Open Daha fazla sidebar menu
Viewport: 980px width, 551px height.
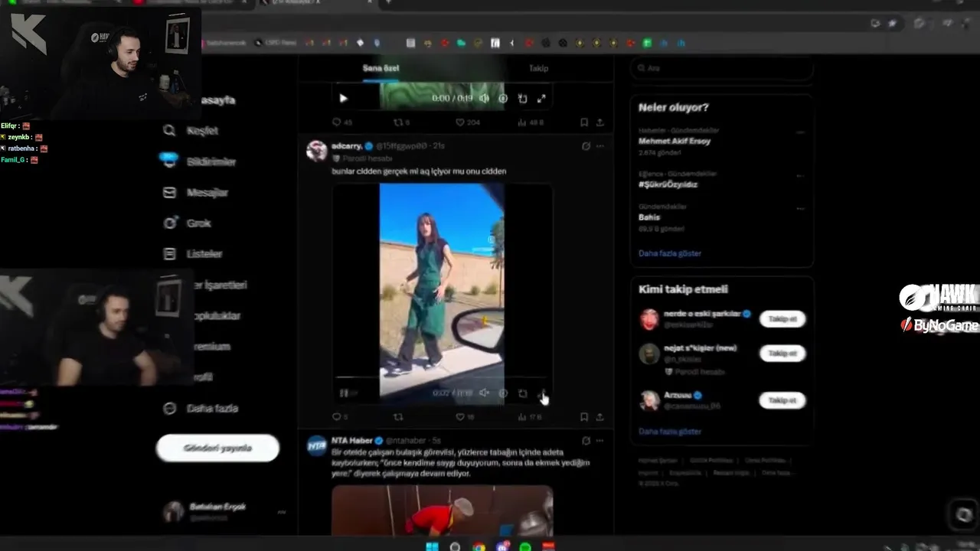point(201,408)
